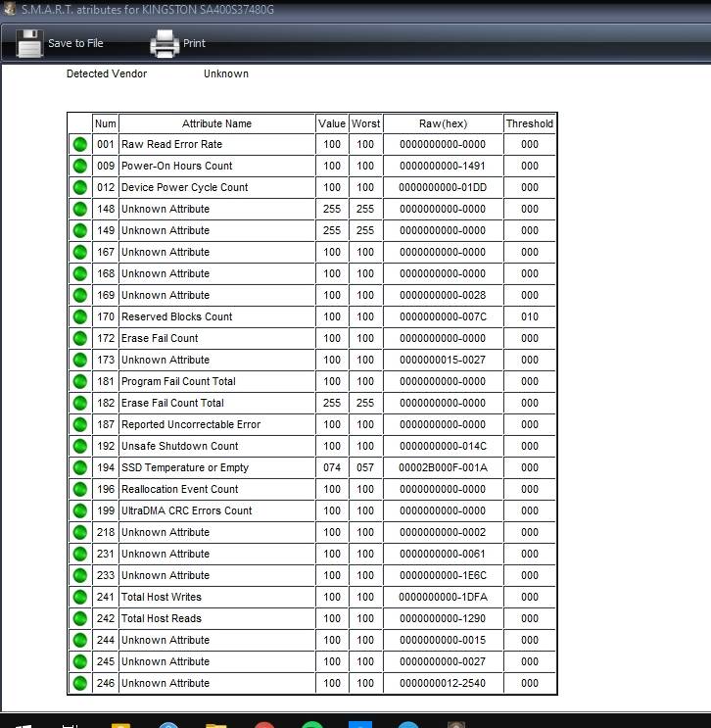Click raw value 0000000000-1491
Image resolution: width=711 pixels, height=728 pixels.
[x=443, y=166]
